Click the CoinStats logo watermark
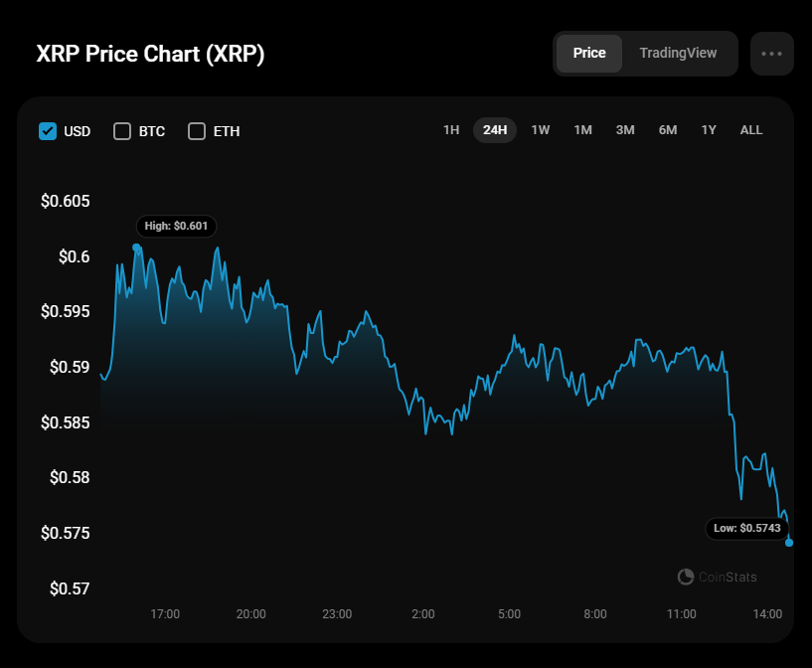 click(x=717, y=577)
